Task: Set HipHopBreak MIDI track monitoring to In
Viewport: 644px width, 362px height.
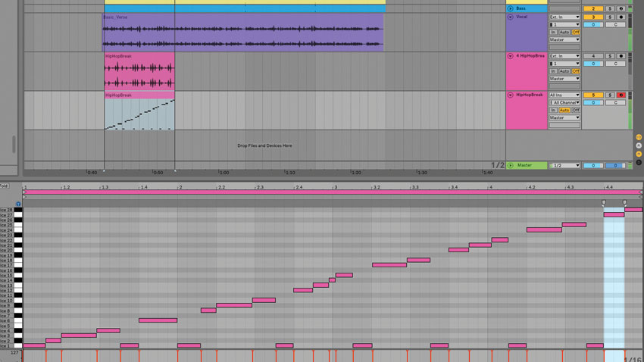Action: coord(553,110)
